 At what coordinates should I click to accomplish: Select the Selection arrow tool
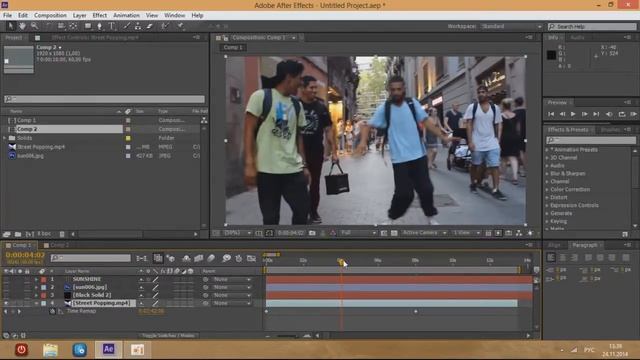click(11, 26)
